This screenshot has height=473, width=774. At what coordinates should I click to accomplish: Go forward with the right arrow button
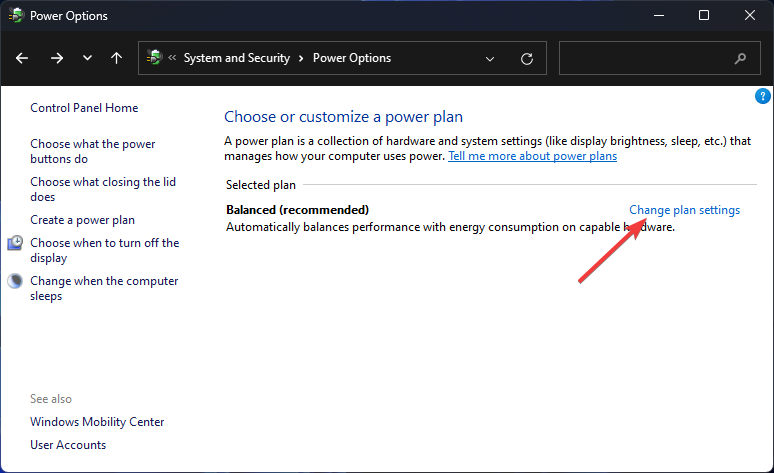pos(57,58)
